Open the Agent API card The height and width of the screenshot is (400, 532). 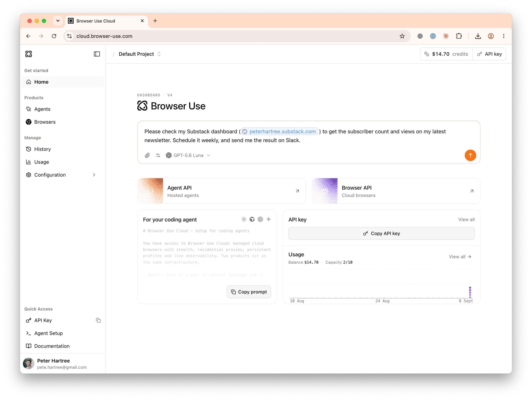[x=222, y=191]
